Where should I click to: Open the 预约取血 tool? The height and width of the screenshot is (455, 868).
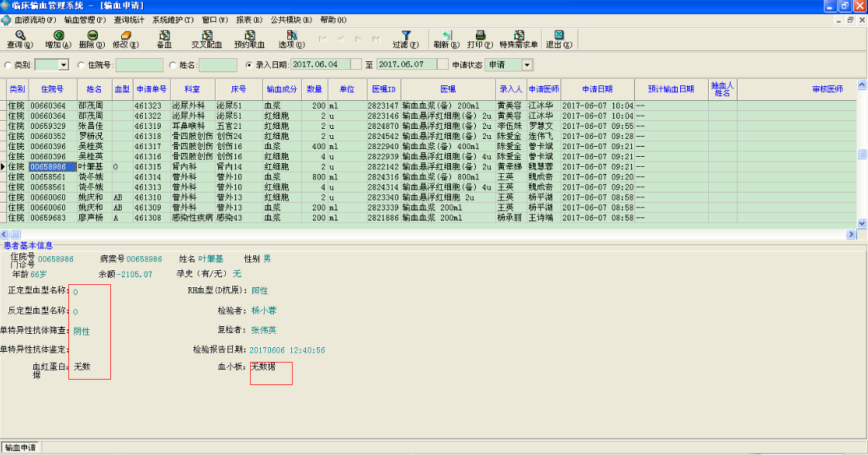coord(249,40)
